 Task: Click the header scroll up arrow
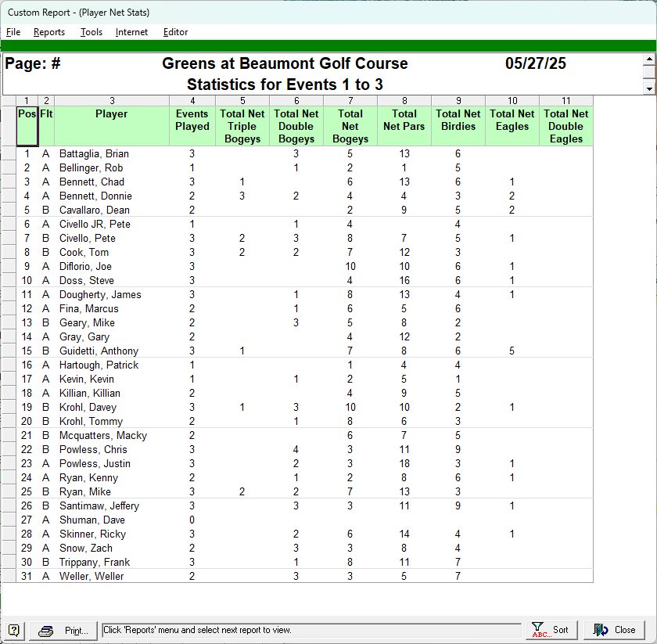[x=648, y=59]
